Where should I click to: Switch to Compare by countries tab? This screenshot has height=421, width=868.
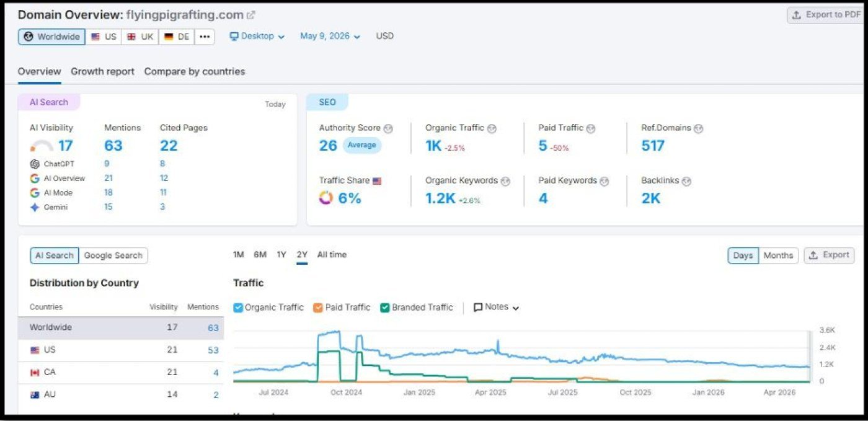(x=195, y=71)
